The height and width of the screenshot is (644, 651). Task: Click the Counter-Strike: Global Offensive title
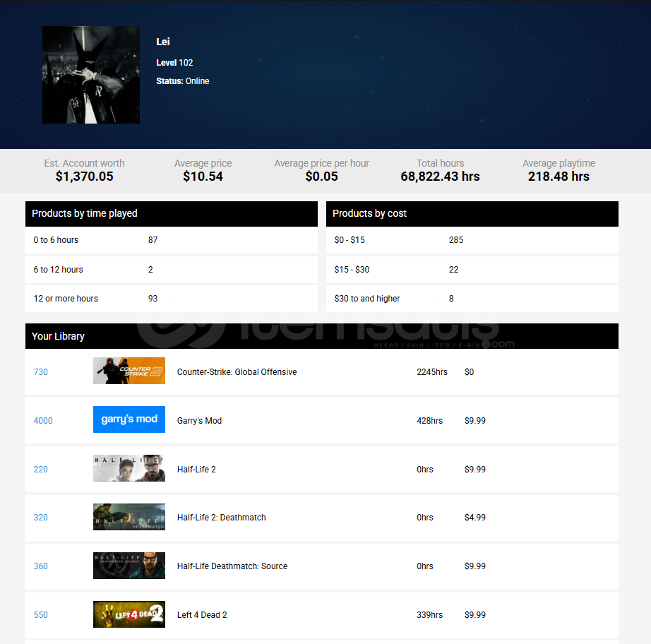coord(237,372)
